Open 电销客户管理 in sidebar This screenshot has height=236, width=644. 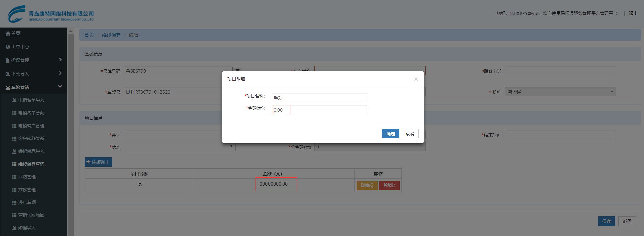click(31, 126)
